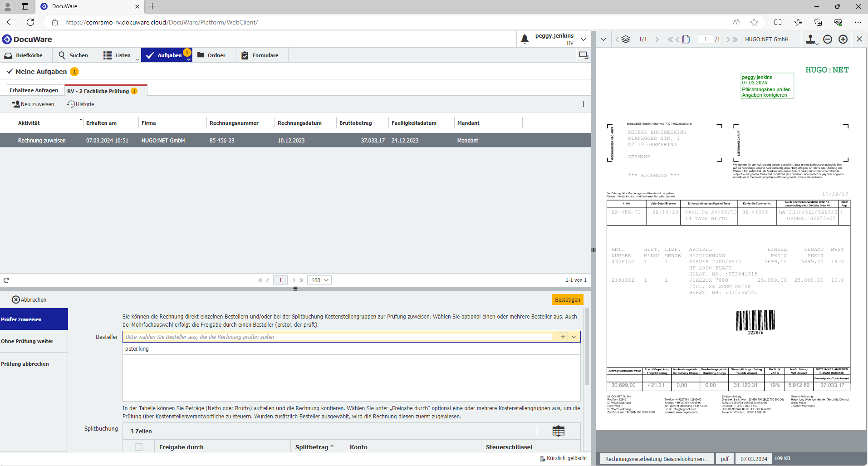Open the Splitbuchung table view icon
This screenshot has height=466, width=868.
click(559, 431)
